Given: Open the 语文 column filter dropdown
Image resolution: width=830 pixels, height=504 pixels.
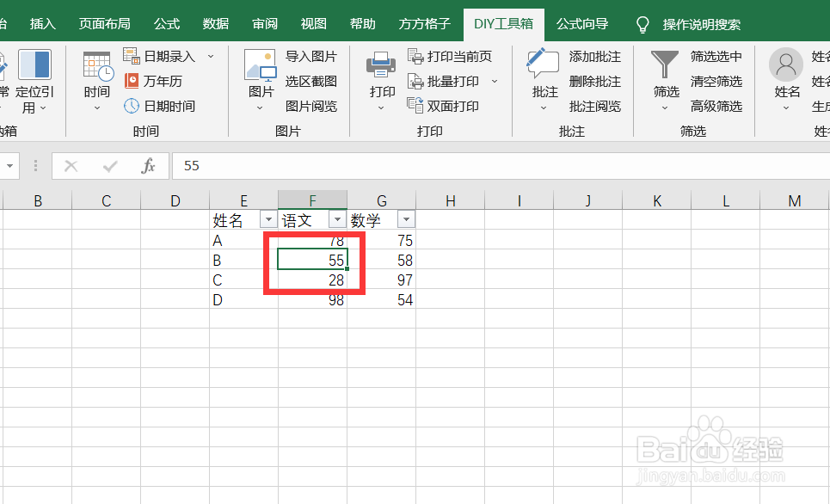Looking at the screenshot, I should (337, 219).
